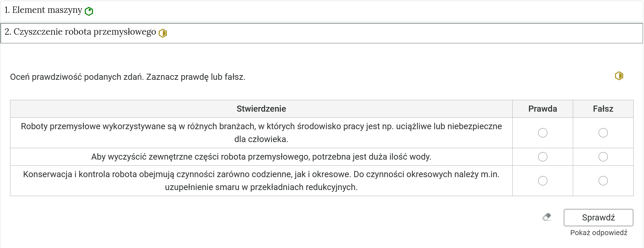644x248 pixels.
Task: Select Prawda for the statement about dużej ilości wody
Action: pyautogui.click(x=542, y=156)
